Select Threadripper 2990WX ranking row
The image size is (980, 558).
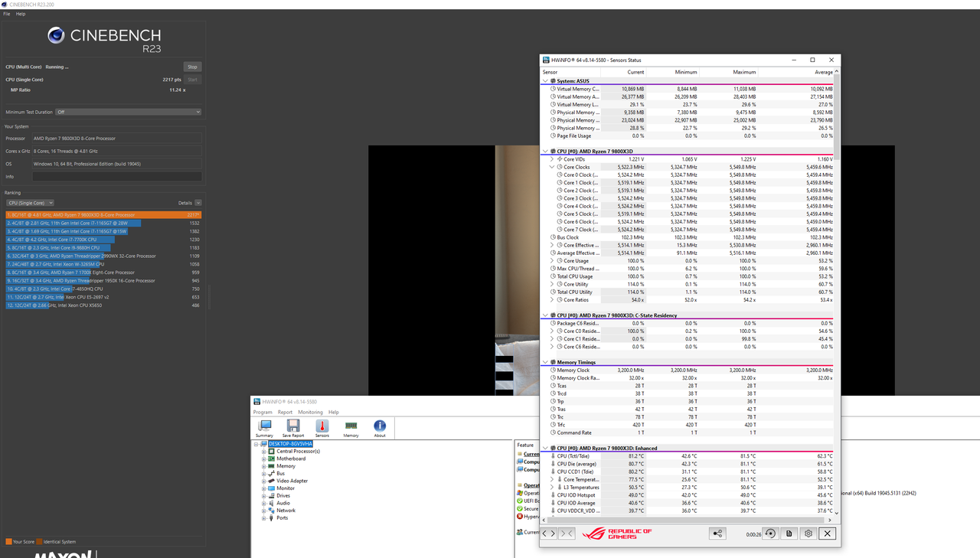[x=104, y=256]
